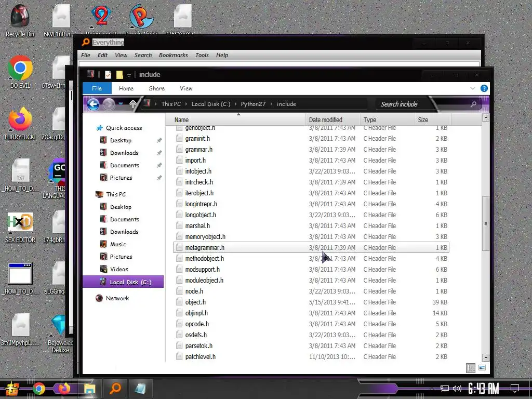Open the notification center icon
The width and height of the screenshot is (532, 399).
pyautogui.click(x=515, y=388)
